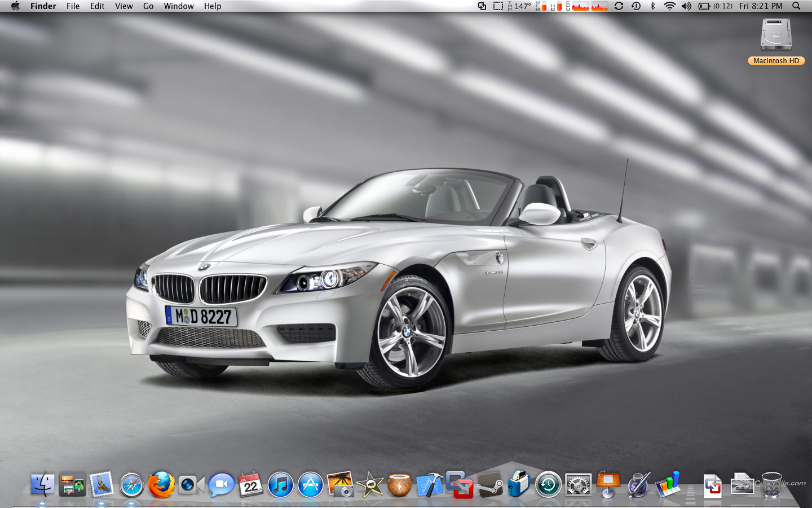Launch Firefox from the Dock
812x508 pixels.
pyautogui.click(x=162, y=485)
